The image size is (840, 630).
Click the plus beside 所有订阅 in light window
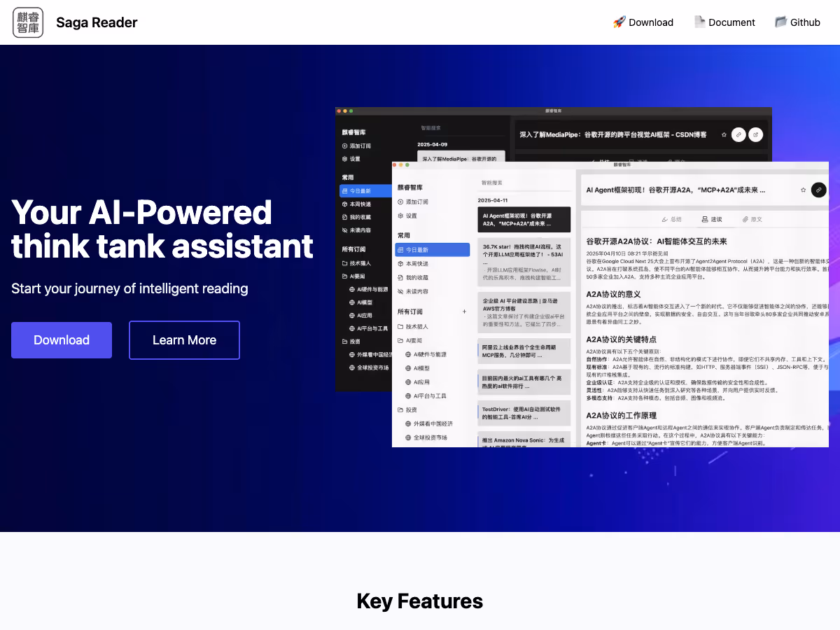[x=464, y=311]
